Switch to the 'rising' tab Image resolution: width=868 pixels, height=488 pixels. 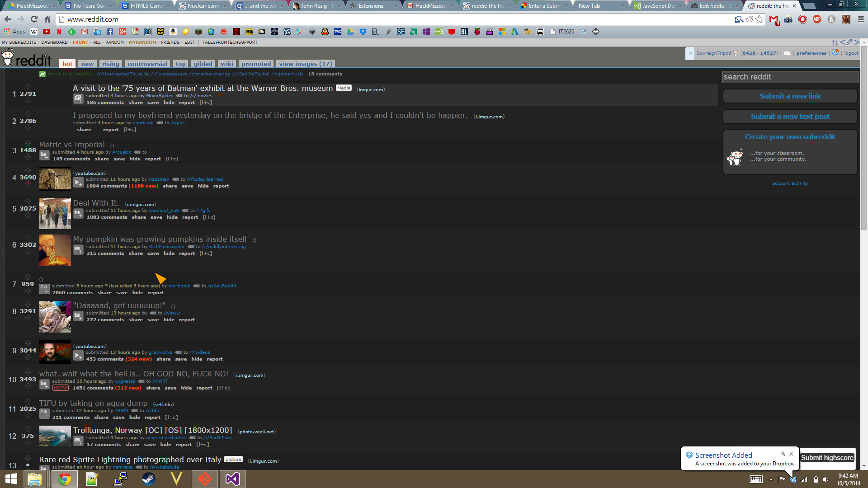click(x=110, y=64)
